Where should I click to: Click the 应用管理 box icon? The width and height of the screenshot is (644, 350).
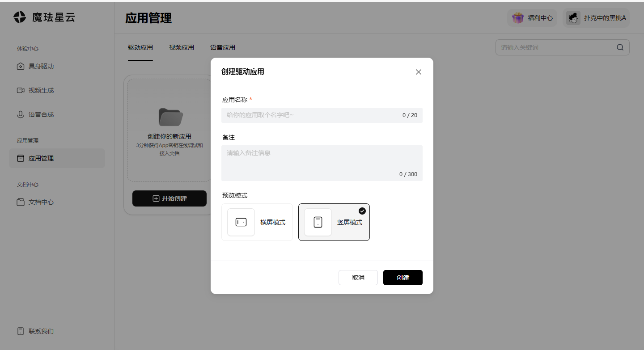coord(21,158)
